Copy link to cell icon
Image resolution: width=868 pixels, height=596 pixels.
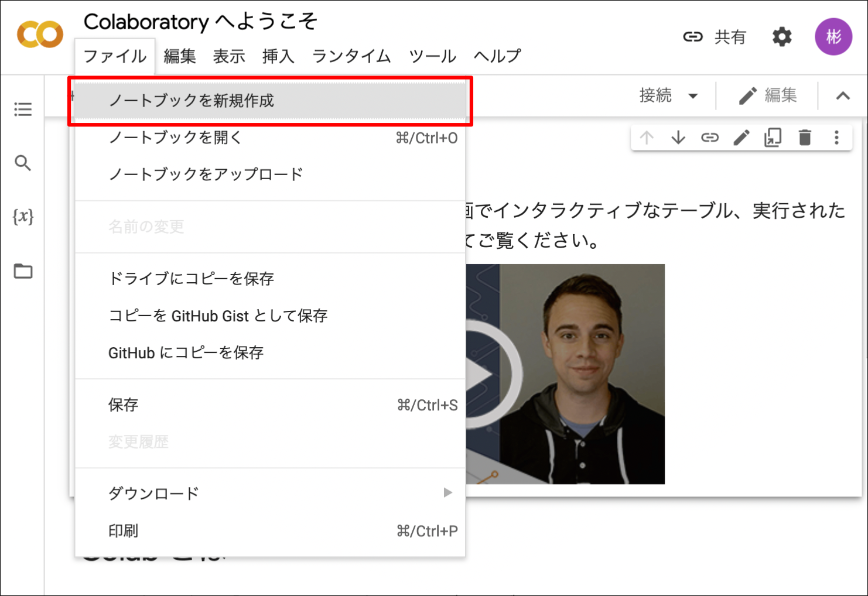pos(710,138)
